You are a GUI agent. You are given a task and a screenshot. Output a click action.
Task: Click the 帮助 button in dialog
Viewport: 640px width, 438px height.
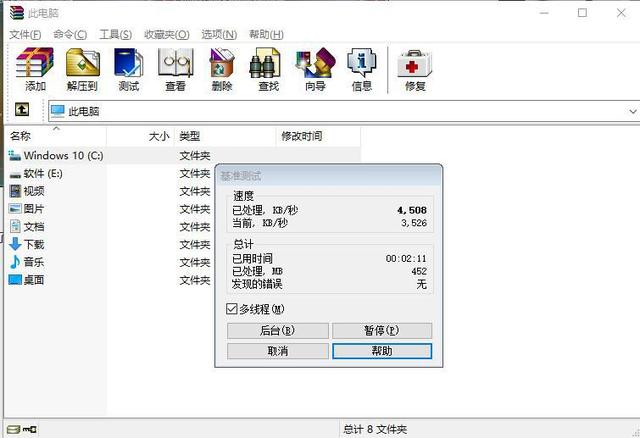point(382,351)
